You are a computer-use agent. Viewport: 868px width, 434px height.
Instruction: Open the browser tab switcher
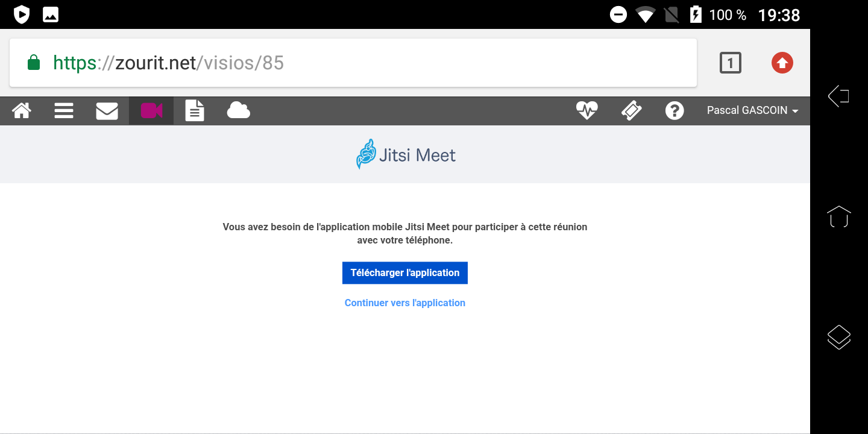pyautogui.click(x=730, y=63)
